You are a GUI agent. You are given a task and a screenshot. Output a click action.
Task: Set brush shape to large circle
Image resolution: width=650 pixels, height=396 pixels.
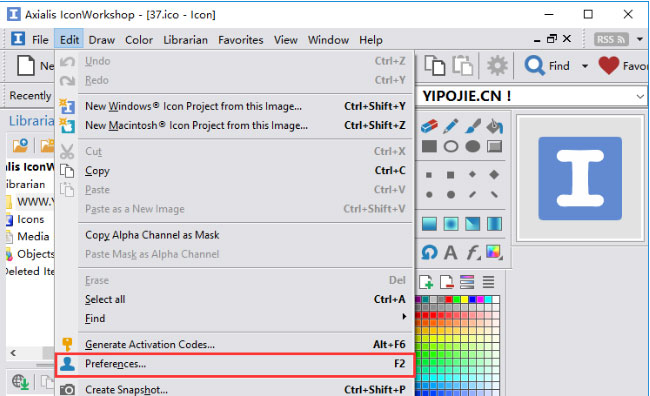point(451,194)
